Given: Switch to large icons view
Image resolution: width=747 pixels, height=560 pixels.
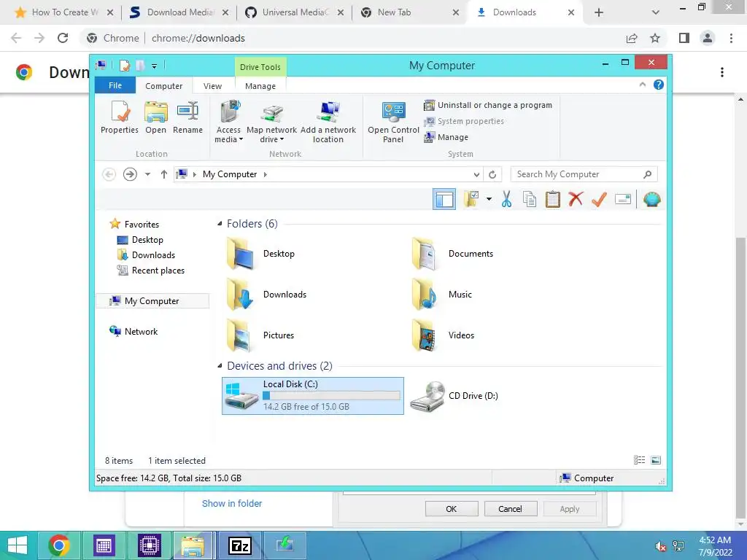Looking at the screenshot, I should coord(656,460).
